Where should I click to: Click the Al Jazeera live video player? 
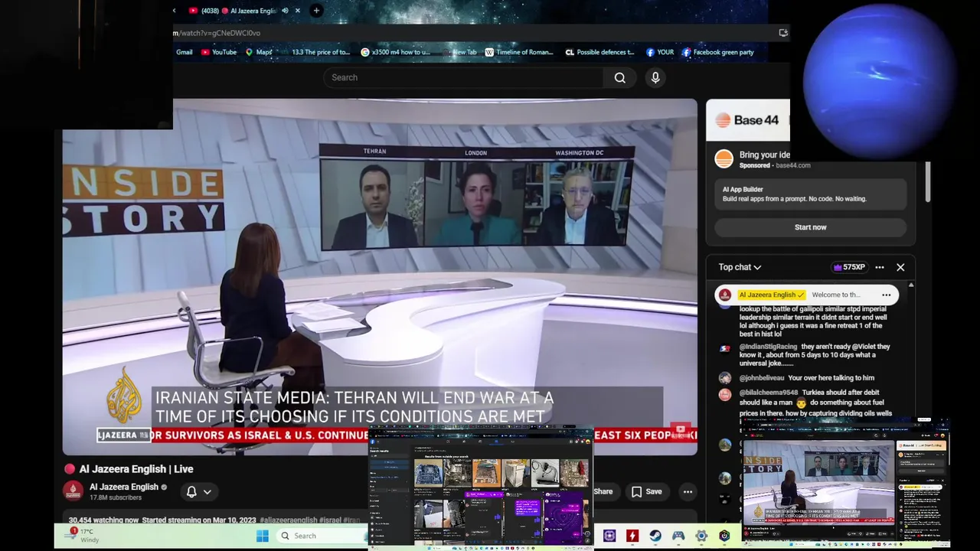pos(380,277)
